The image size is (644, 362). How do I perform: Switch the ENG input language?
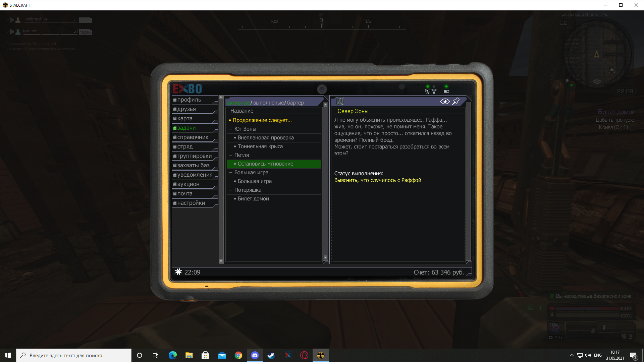[598, 355]
